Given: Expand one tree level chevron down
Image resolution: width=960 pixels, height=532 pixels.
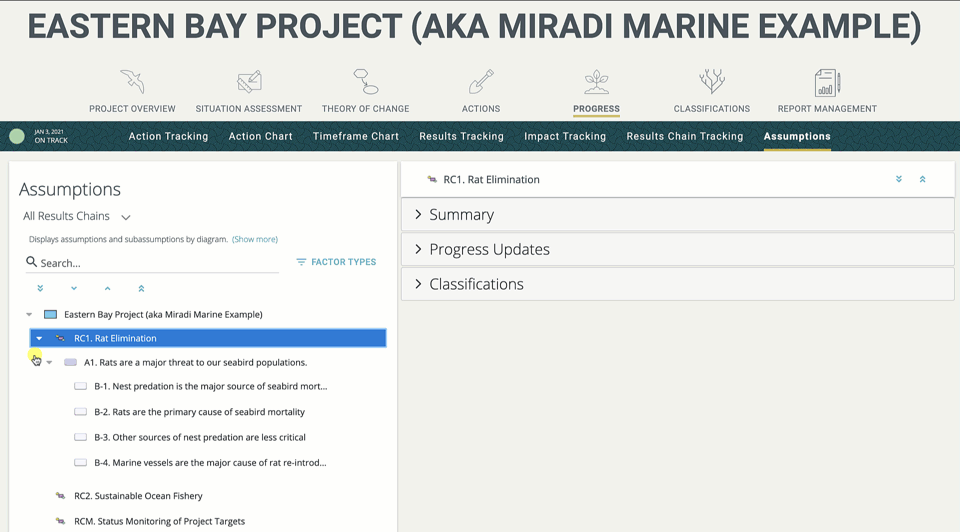Looking at the screenshot, I should tap(74, 288).
